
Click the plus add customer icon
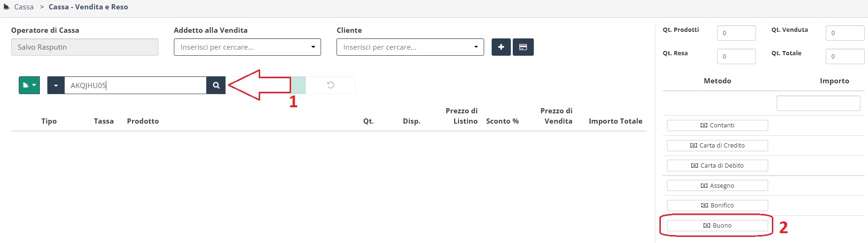click(501, 47)
